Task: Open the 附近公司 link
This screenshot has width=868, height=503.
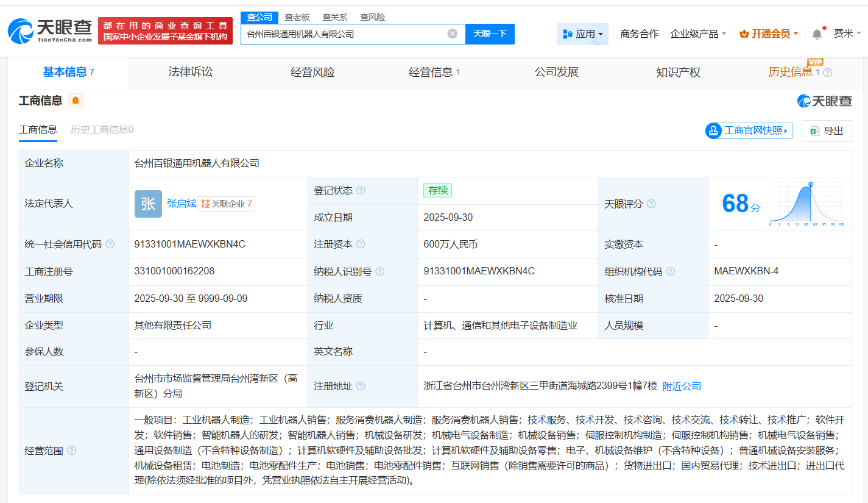Action: coord(680,386)
